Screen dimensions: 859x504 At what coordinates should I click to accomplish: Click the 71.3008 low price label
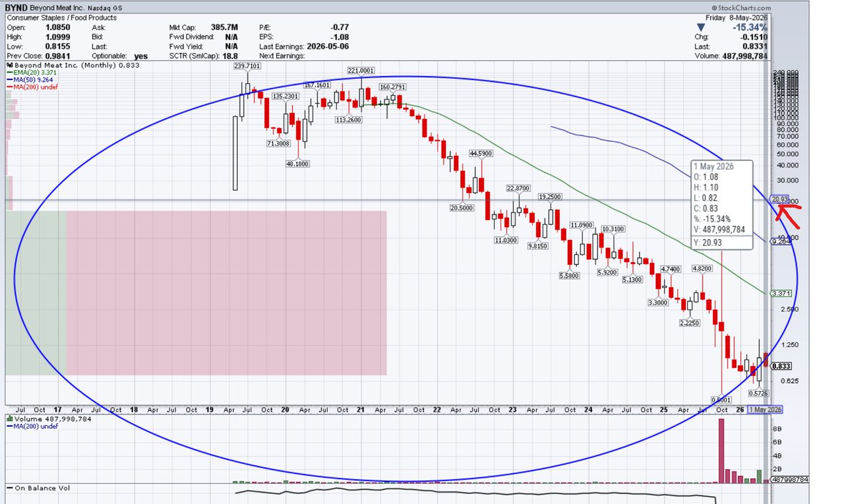278,144
